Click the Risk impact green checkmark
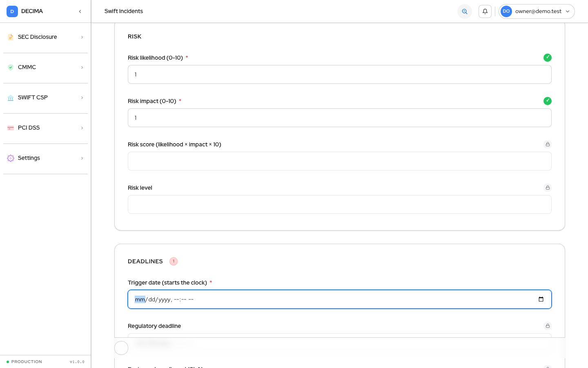Screen dimensions: 588x368 point(548,101)
